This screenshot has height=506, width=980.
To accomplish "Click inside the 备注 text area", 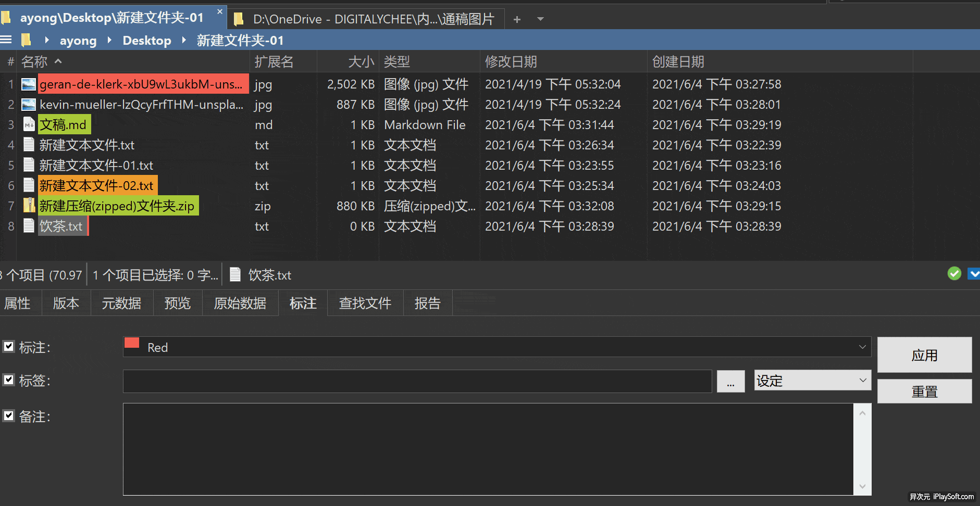I will (488, 449).
